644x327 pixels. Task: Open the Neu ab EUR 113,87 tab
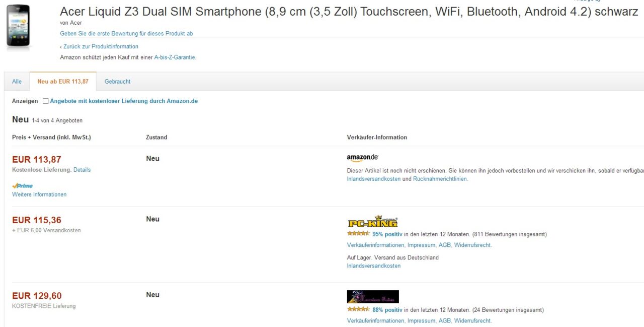pos(63,82)
